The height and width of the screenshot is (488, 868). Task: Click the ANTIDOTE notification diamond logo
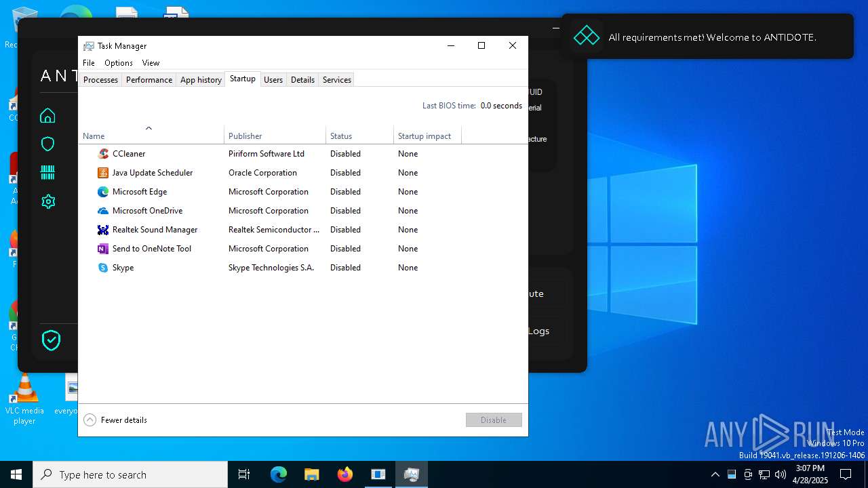click(x=587, y=37)
